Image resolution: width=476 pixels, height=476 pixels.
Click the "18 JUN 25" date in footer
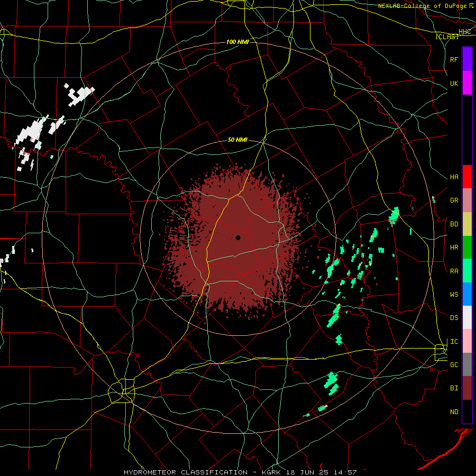(x=308, y=472)
